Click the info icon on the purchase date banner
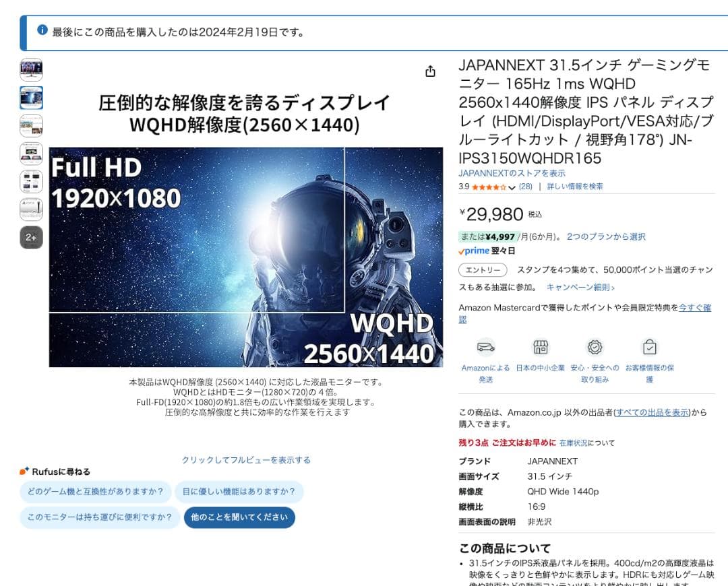Image resolution: width=728 pixels, height=586 pixels. [42, 30]
